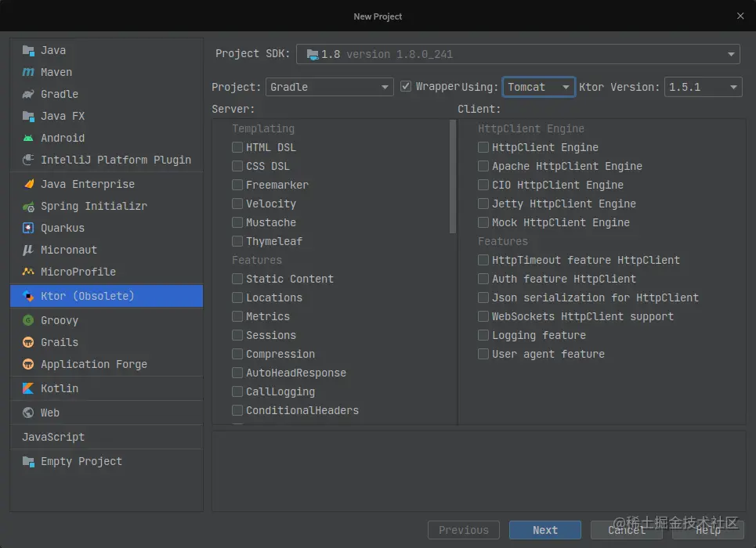Enable the HTML DSL checkbox
The height and width of the screenshot is (548, 756).
click(237, 147)
